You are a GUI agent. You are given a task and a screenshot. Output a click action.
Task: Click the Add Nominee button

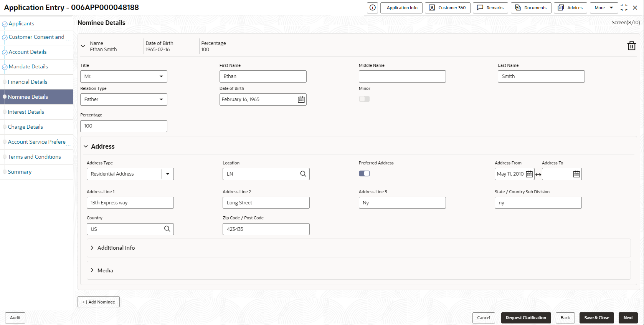(x=99, y=302)
